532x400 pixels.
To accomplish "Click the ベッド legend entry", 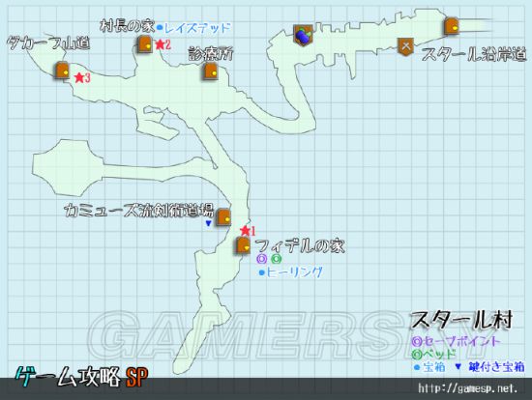I will [x=433, y=355].
